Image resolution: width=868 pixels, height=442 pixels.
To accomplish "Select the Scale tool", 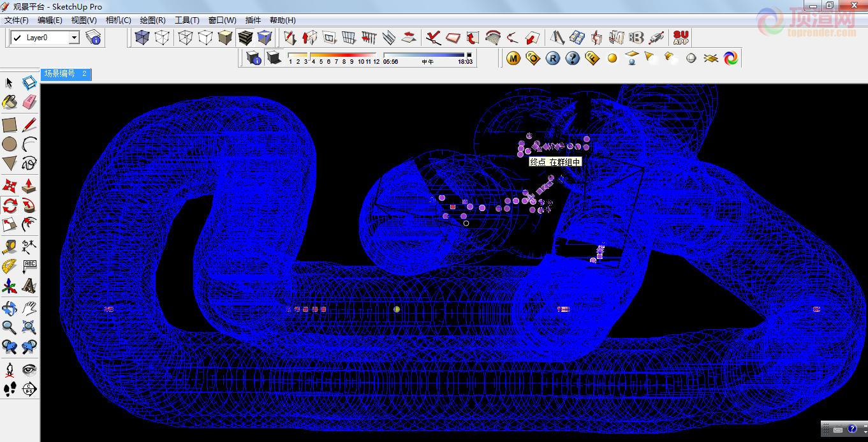I will [10, 225].
